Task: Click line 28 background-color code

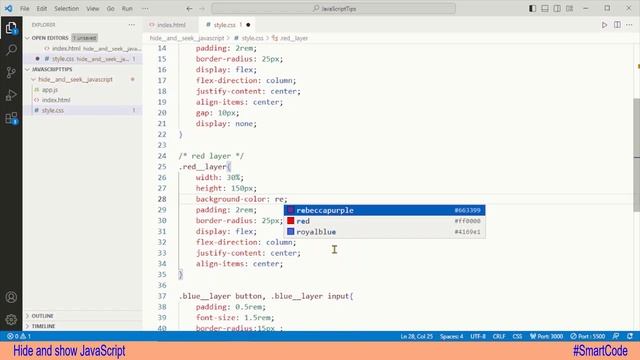Action: (241, 199)
